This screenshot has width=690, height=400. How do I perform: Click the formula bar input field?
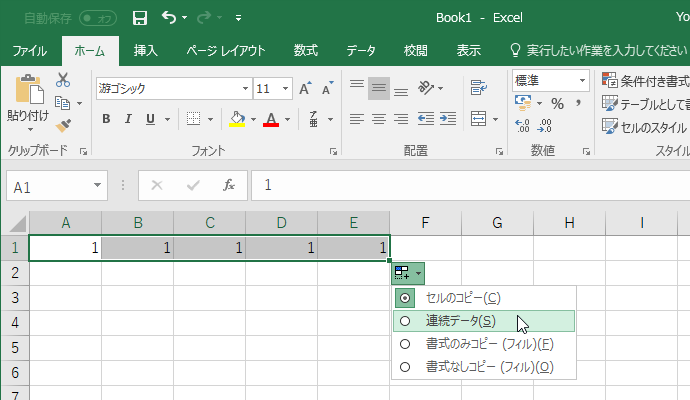point(470,185)
